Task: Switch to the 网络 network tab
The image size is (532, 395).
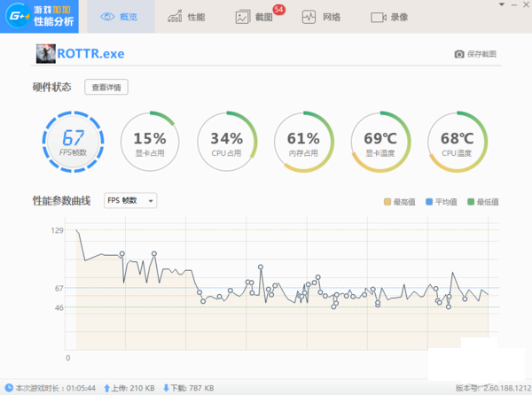Action: click(322, 17)
